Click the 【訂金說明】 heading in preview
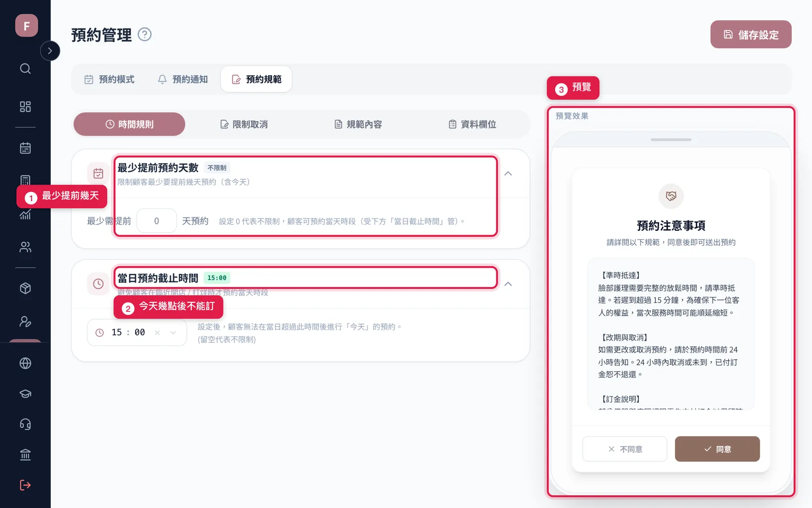Image resolution: width=812 pixels, height=508 pixels. click(621, 399)
